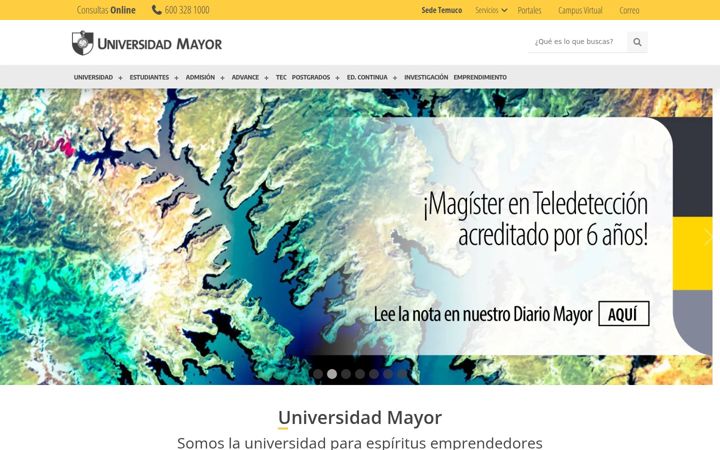Viewport: 720px width, 450px height.
Task: Open Correo link
Action: point(629,10)
